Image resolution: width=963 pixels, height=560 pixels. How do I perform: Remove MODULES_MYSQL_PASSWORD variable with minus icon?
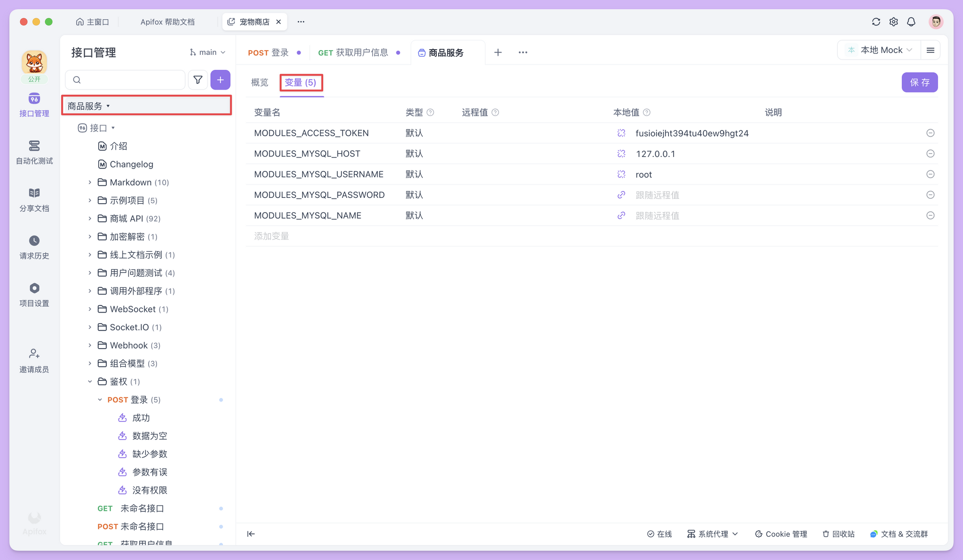click(x=930, y=195)
